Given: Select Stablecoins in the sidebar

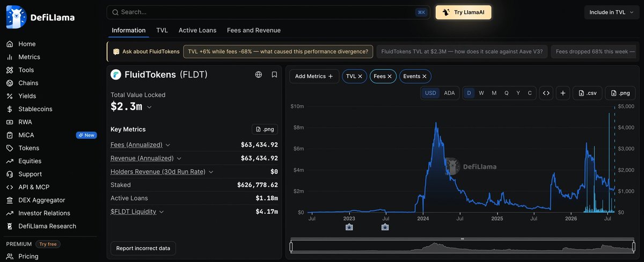Looking at the screenshot, I should tap(35, 109).
